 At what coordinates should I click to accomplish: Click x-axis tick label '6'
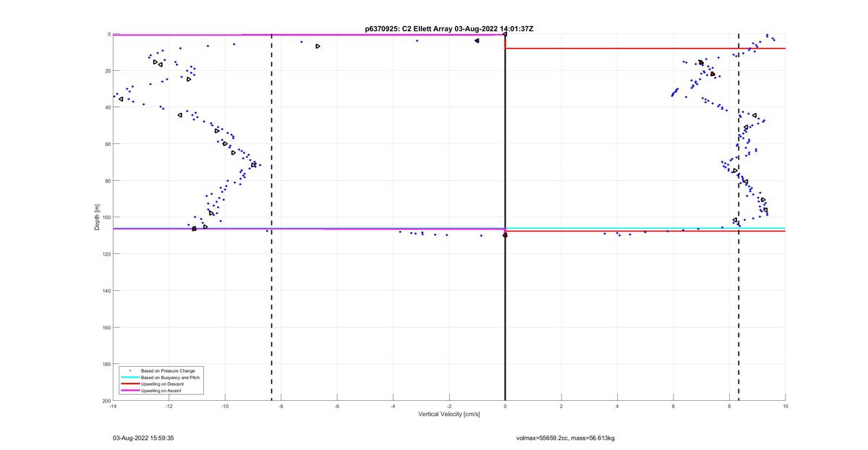(673, 406)
